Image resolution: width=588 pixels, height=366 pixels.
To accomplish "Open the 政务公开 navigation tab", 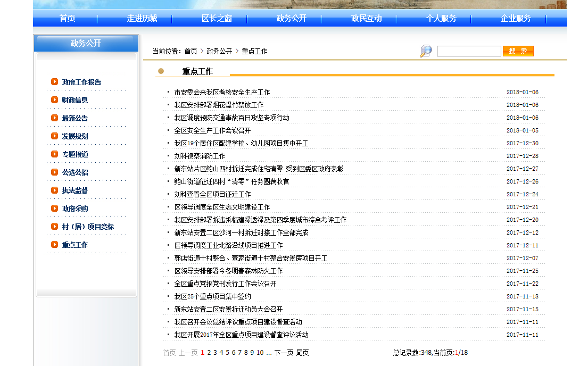I will (x=292, y=19).
